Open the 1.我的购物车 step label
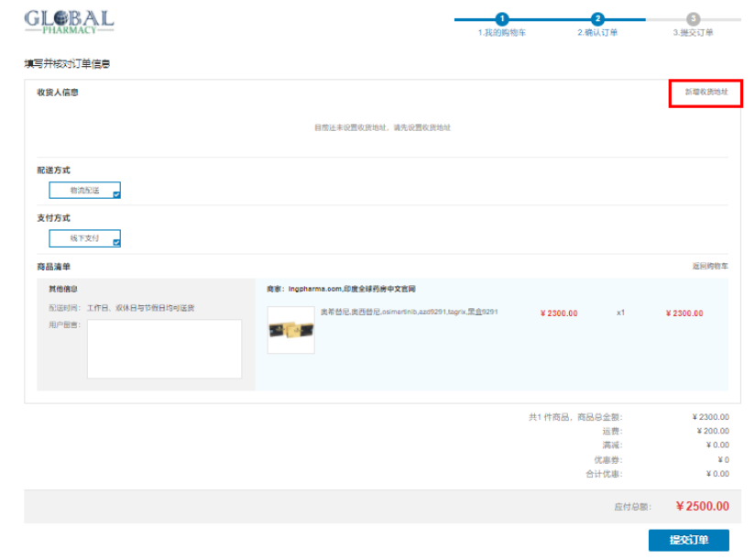This screenshot has width=755, height=560. tap(502, 33)
